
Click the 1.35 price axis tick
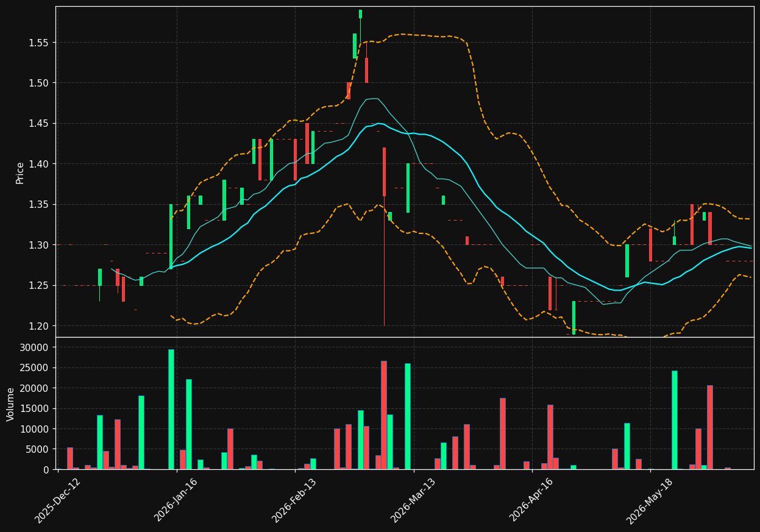coord(38,205)
